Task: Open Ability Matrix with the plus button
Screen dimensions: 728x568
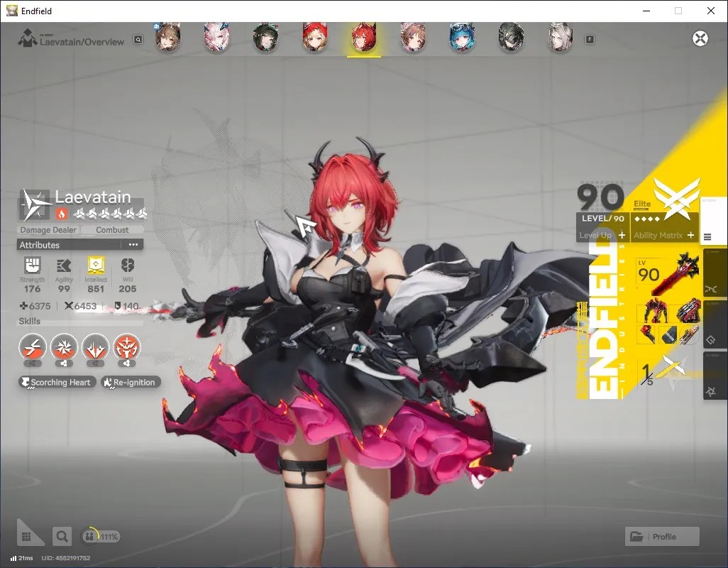Action: [x=691, y=236]
